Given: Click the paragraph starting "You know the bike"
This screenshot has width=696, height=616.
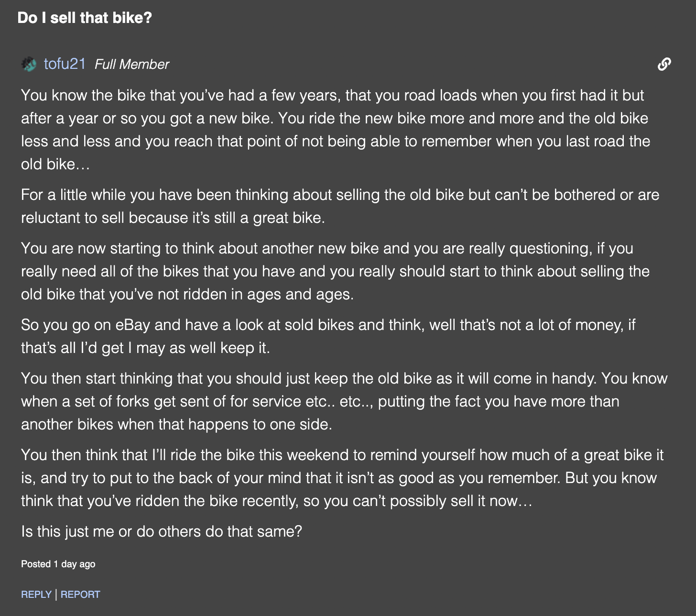Looking at the screenshot, I should click(x=335, y=130).
